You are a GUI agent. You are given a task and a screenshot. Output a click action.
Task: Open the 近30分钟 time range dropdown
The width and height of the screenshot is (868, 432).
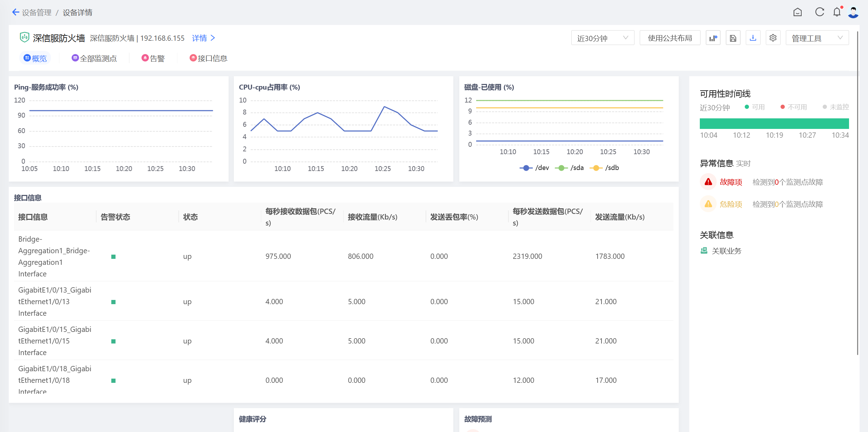(603, 38)
